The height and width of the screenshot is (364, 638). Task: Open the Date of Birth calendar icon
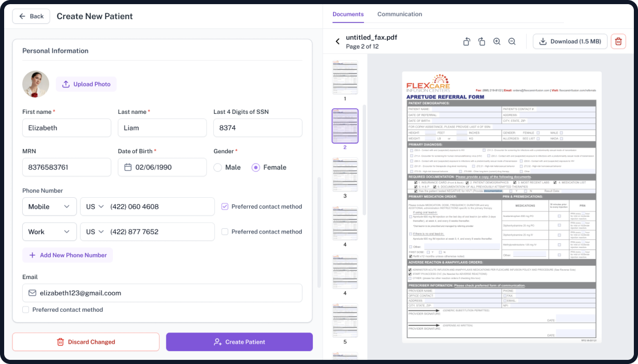(x=128, y=167)
